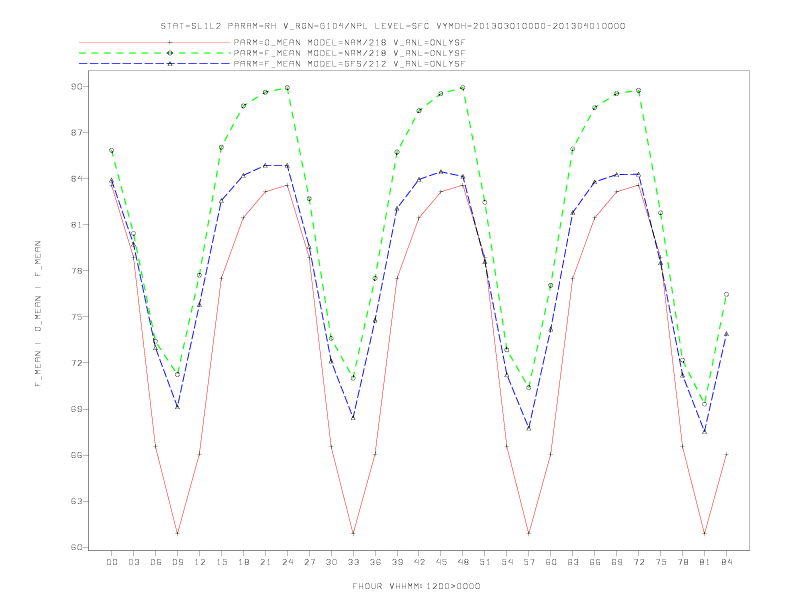Click x-axis tick label 00
Viewport: 792px width, 612px height.
[x=112, y=562]
